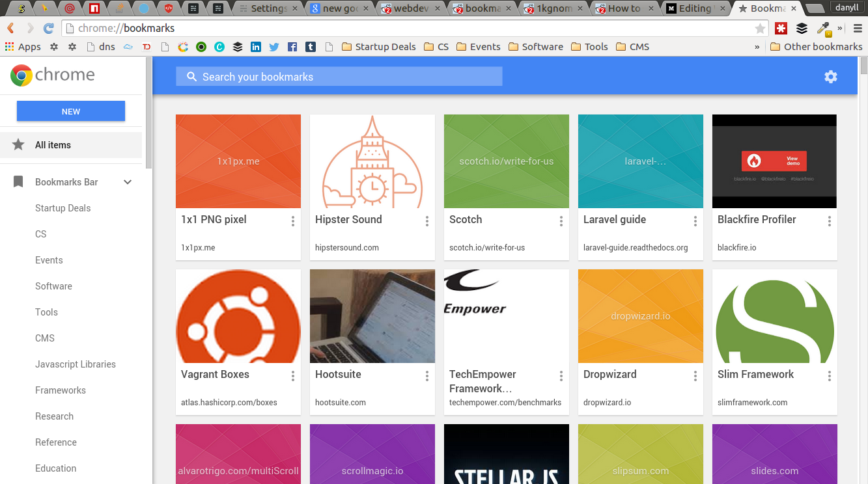Select All items in the sidebar
This screenshot has width=868, height=484.
(x=71, y=145)
